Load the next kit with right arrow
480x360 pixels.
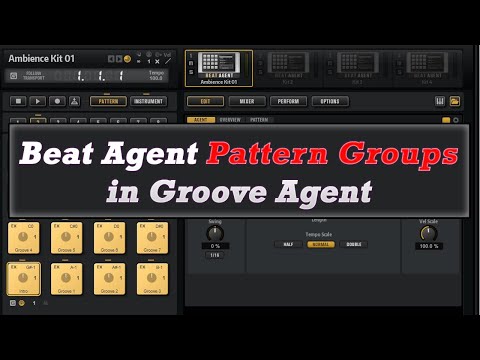pyautogui.click(x=119, y=59)
